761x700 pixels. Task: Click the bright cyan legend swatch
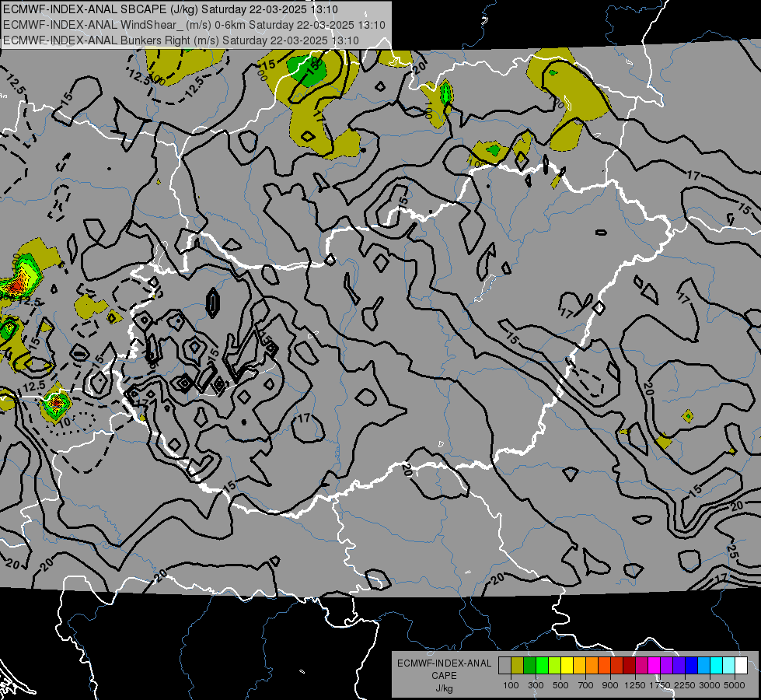pos(717,666)
